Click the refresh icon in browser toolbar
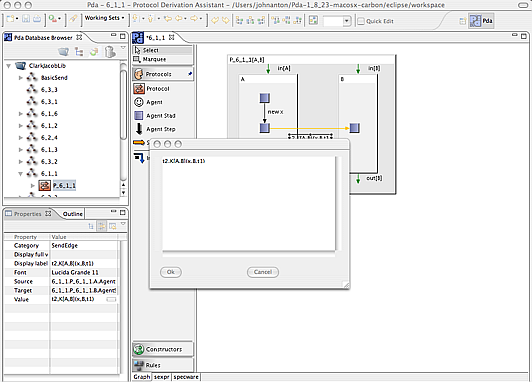This screenshot has height=382, width=532. pyautogui.click(x=94, y=52)
